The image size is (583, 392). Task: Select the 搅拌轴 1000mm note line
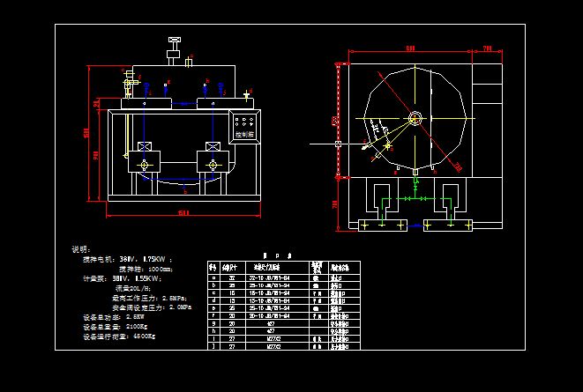146,269
